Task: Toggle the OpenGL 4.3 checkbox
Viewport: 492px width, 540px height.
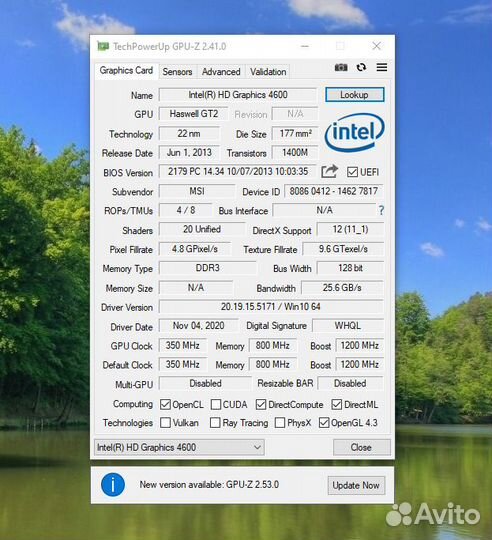Action: point(324,423)
